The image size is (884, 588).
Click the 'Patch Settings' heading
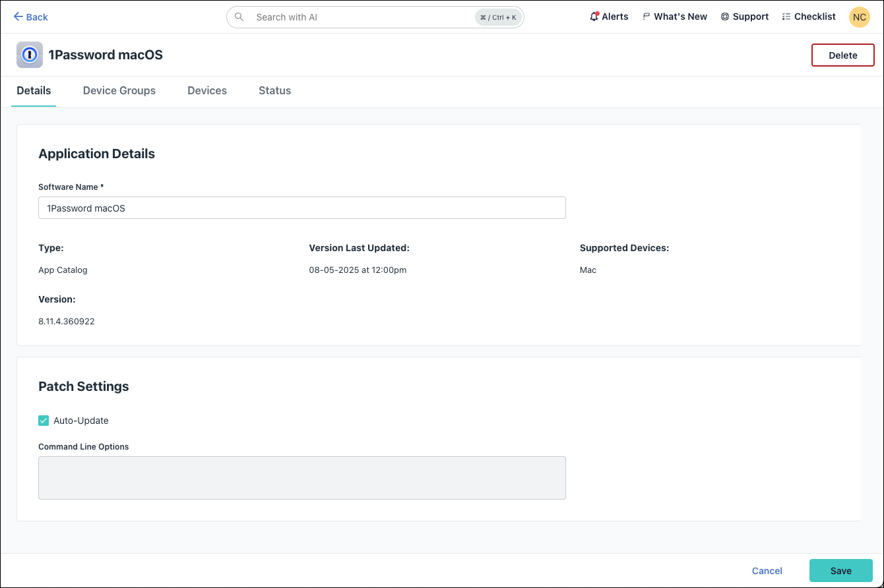[84, 386]
